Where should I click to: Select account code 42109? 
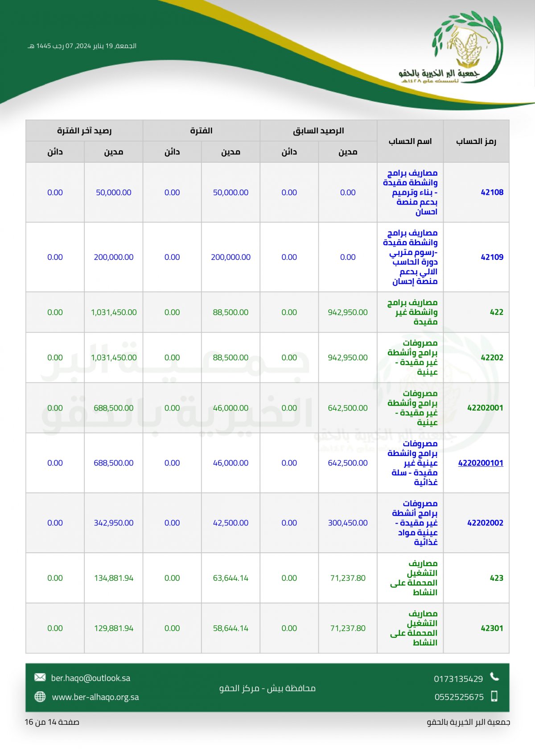tap(492, 257)
